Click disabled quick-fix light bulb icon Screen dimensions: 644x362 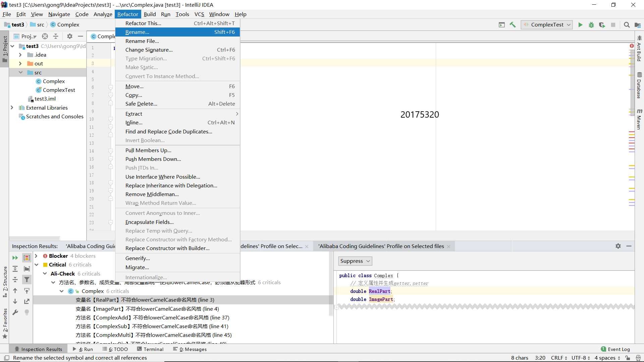(x=27, y=312)
